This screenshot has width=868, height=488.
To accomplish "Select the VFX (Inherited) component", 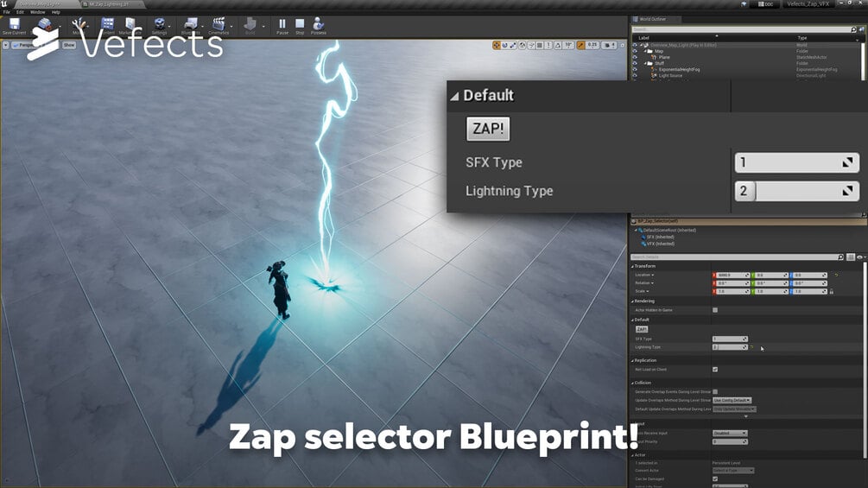I will point(660,244).
